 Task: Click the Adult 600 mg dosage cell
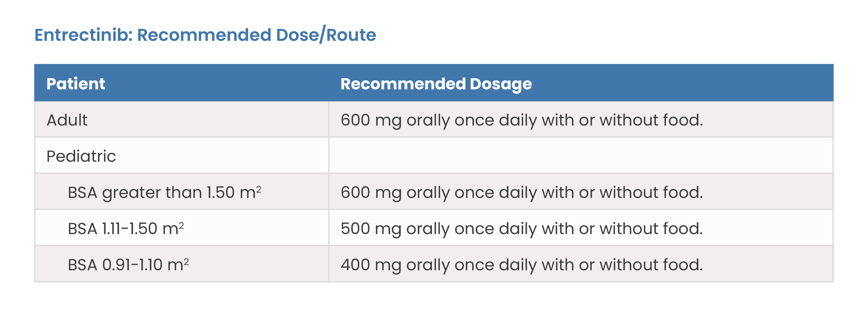pyautogui.click(x=581, y=119)
